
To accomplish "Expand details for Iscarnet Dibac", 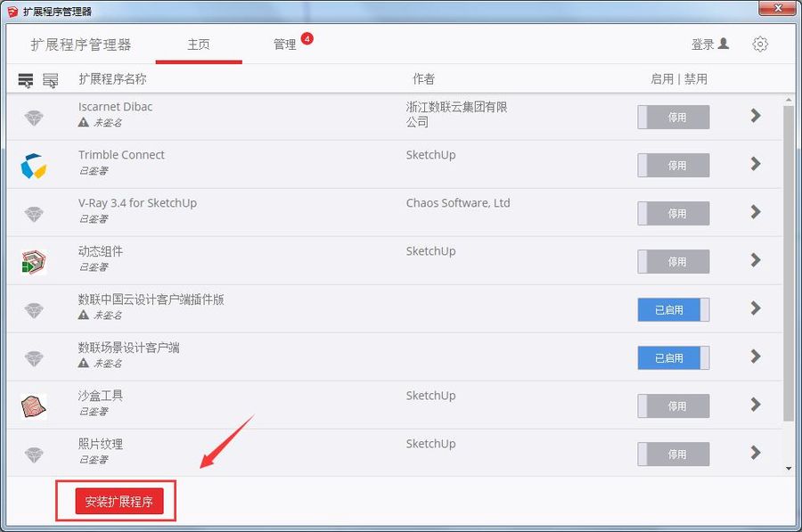I will 756,116.
